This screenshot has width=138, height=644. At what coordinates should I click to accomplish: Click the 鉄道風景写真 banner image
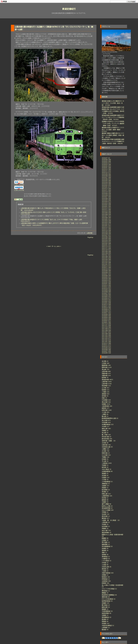(19, 188)
